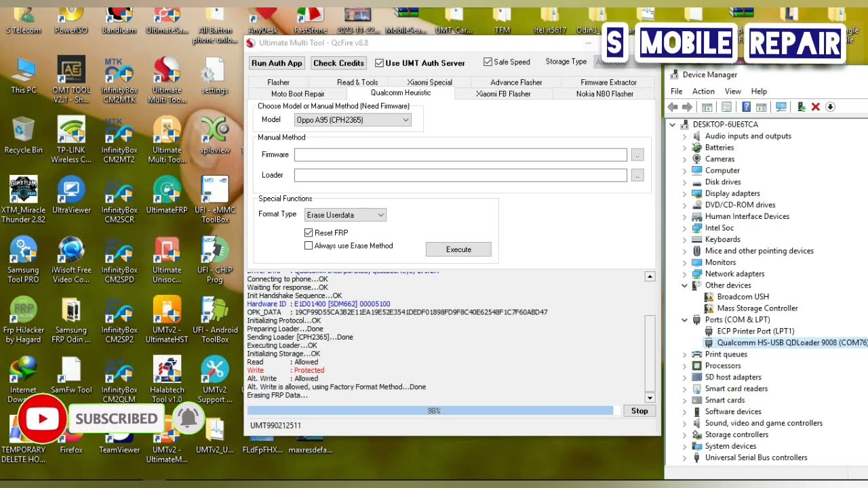Screen dimensions: 868x488
Task: Expand the Network adapters tree node
Action: 684,274
